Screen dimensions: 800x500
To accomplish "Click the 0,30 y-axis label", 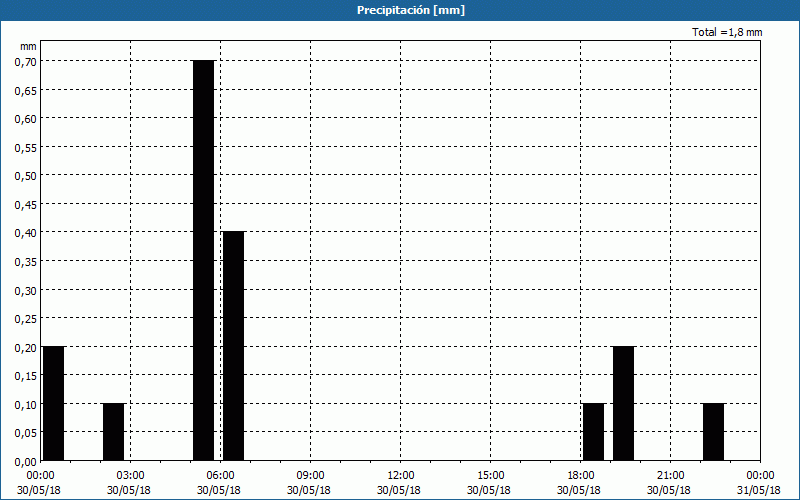I will [x=26, y=291].
